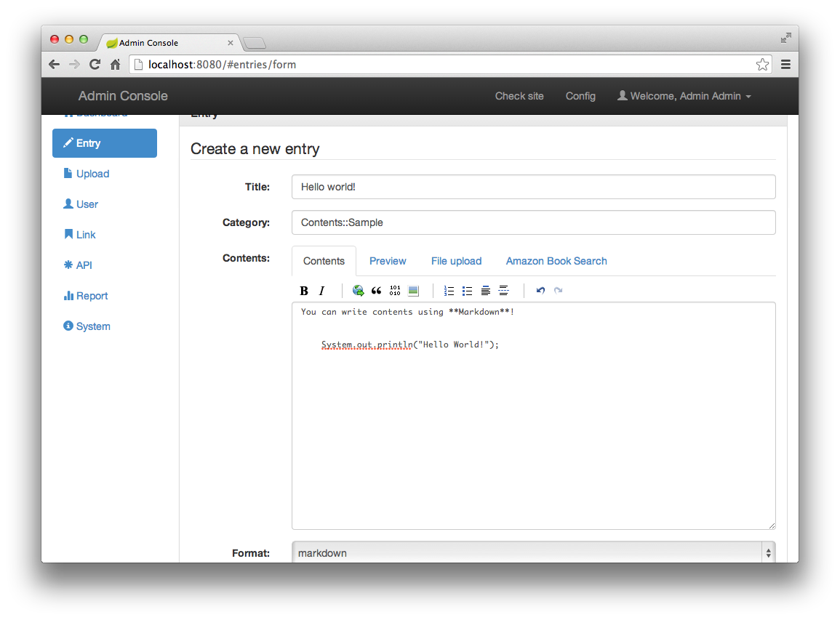Insert a heading from toolbar
The height and width of the screenshot is (620, 840).
point(485,291)
